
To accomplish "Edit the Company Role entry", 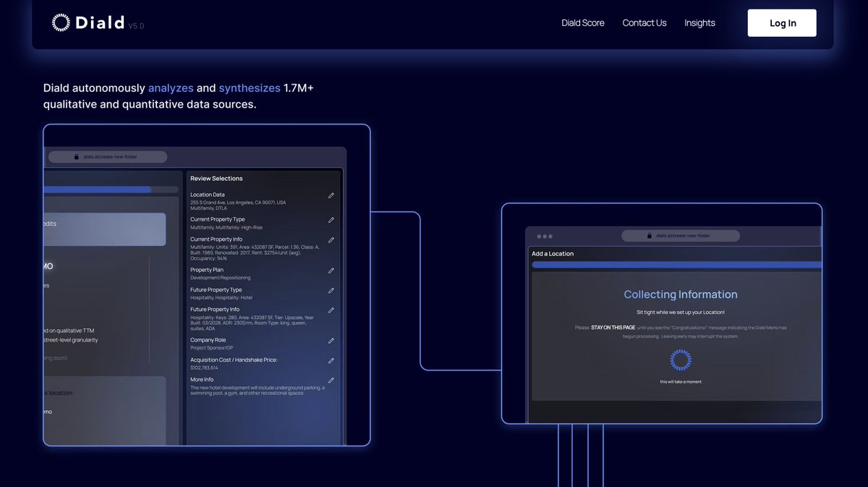I will pos(331,341).
